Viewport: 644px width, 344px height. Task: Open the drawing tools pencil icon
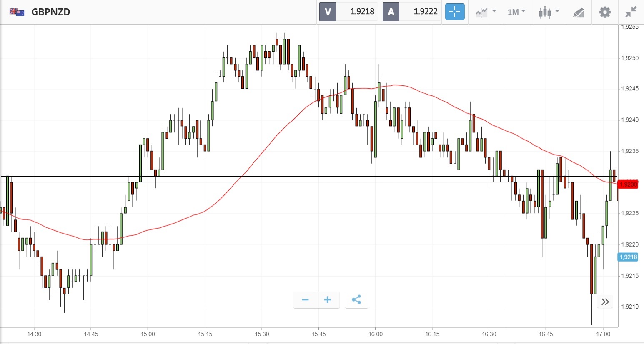(x=578, y=12)
